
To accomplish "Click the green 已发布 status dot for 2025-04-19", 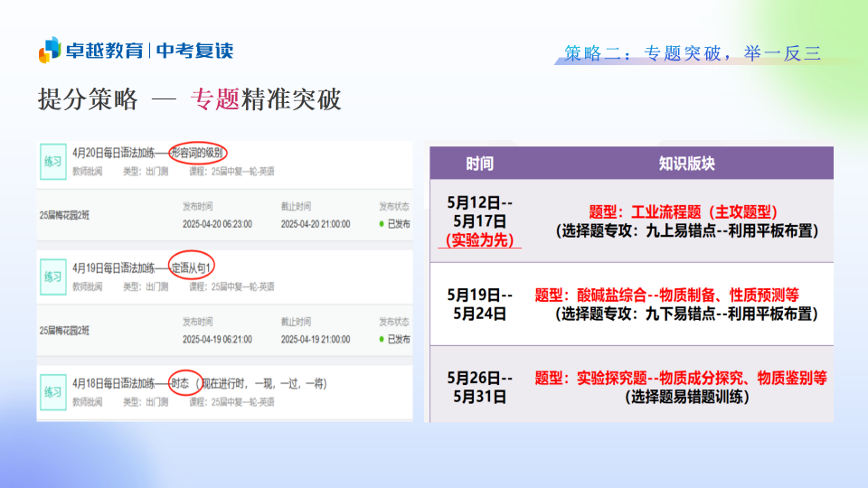I will pos(382,339).
